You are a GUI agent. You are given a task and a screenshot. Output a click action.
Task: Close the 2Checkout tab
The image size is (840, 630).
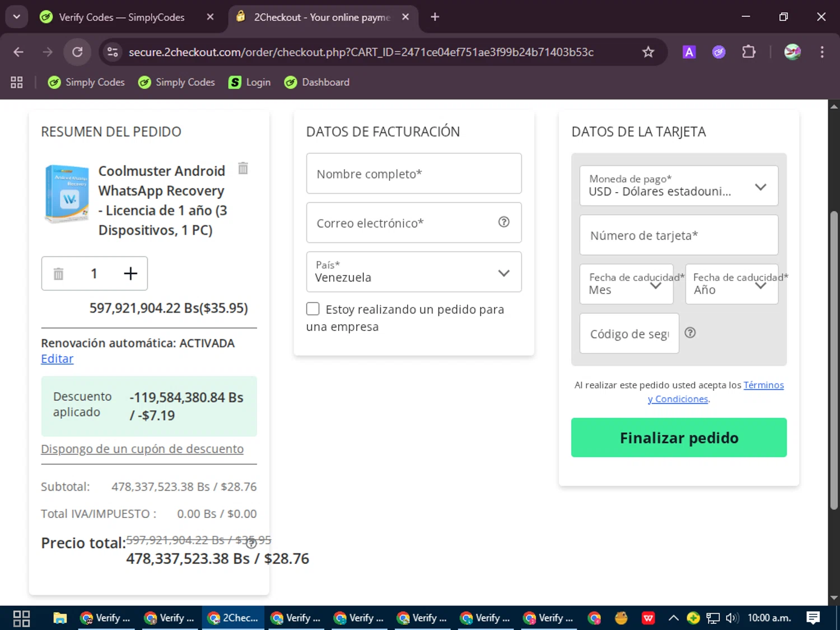coord(405,17)
